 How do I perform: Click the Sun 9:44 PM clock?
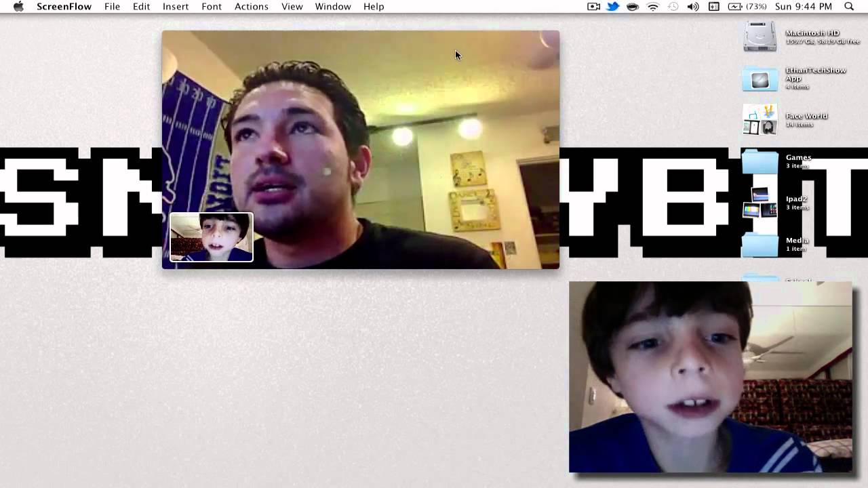pos(804,7)
